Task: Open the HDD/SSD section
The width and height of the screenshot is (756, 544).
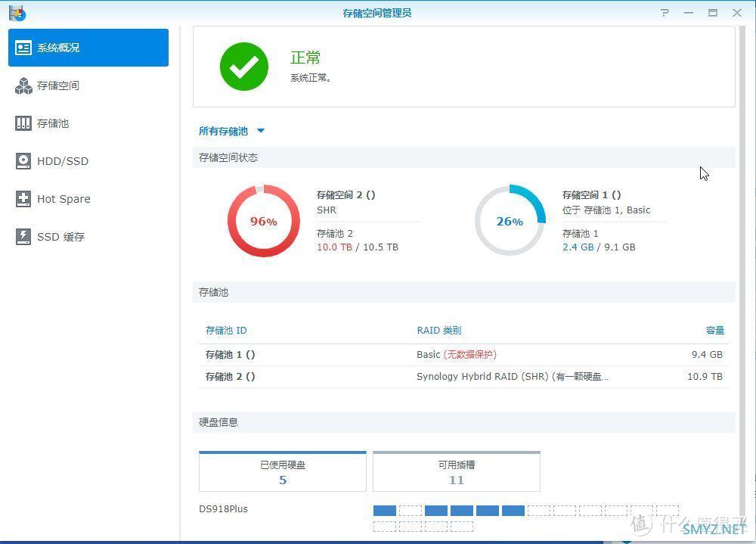Action: click(x=88, y=160)
